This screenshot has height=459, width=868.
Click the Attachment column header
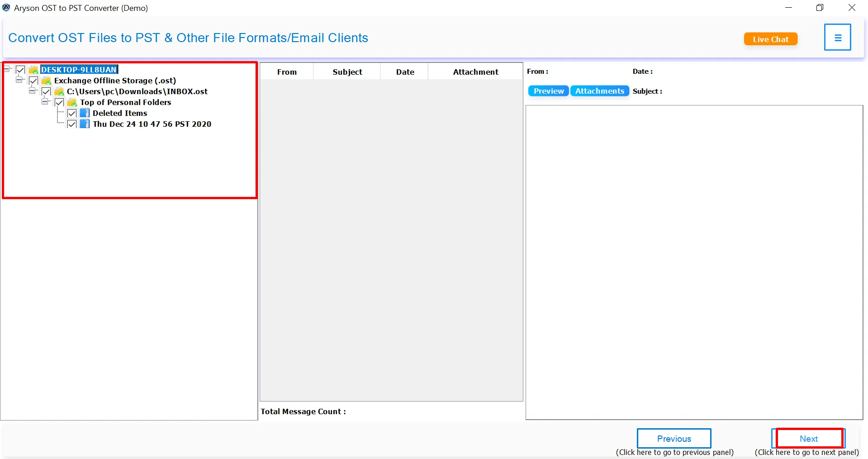(x=475, y=72)
